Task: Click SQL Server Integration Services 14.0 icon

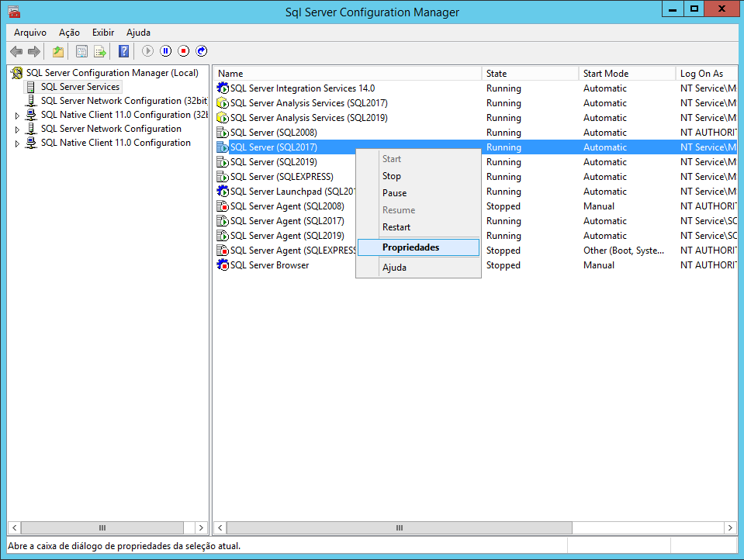Action: tap(223, 88)
